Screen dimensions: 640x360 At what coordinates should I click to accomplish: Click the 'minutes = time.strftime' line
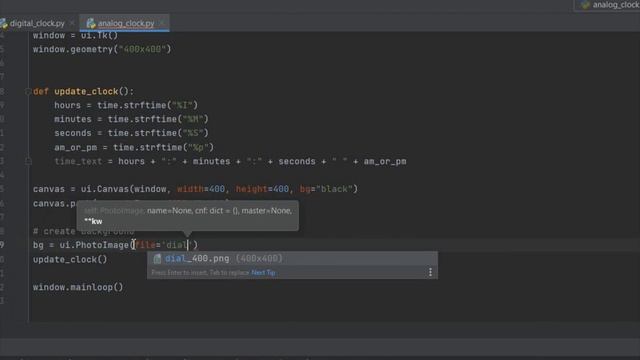tap(131, 119)
